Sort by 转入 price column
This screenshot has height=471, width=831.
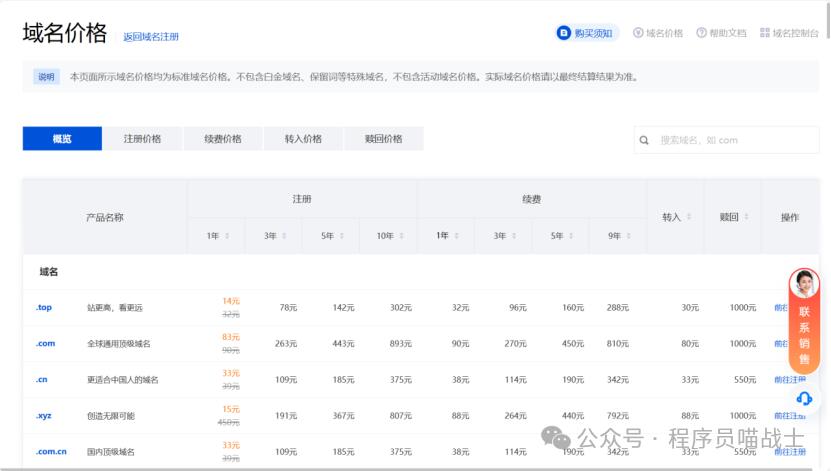pos(688,217)
